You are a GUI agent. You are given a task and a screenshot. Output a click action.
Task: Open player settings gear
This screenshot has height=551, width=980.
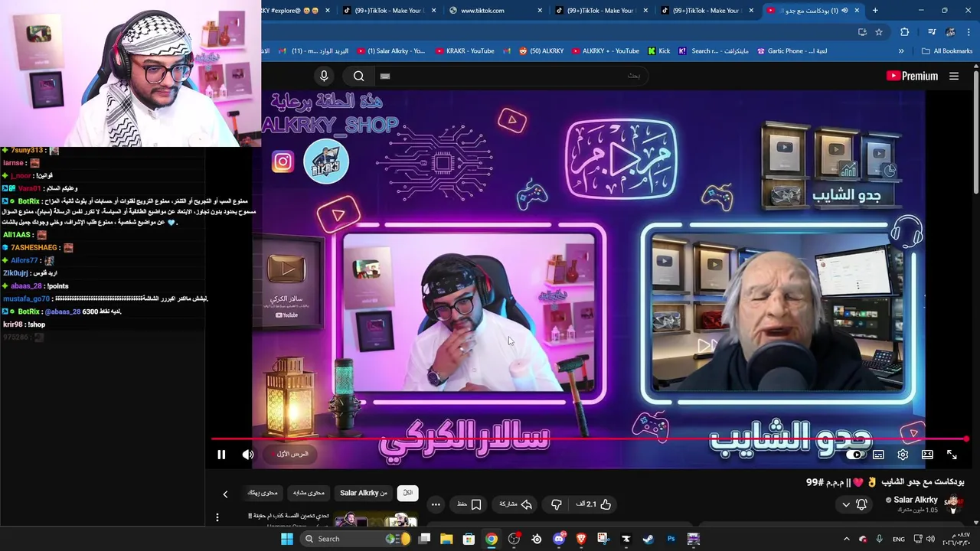pyautogui.click(x=903, y=455)
